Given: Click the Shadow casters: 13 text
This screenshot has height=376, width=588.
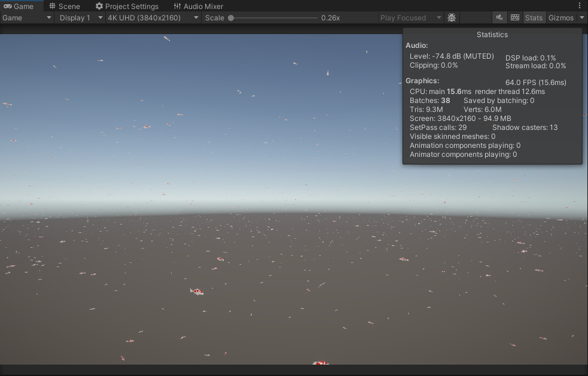Looking at the screenshot, I should coord(525,128).
